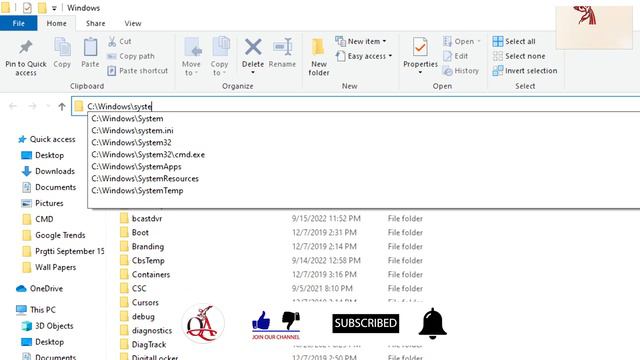Image resolution: width=640 pixels, height=360 pixels.
Task: Click the Cut scissors icon
Action: pyautogui.click(x=112, y=41)
